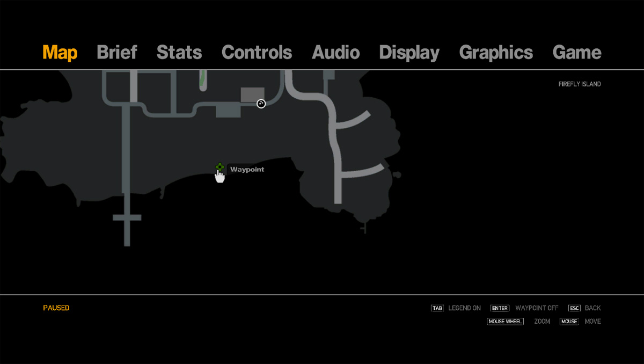Click the green waypoint marker icon
The image size is (644, 364).
(219, 168)
